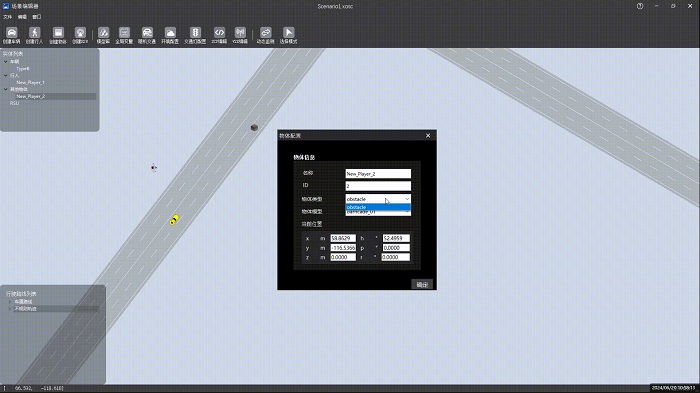Collapse the group containing New_Player_1
Viewport: 700px width, 393px height.
pyautogui.click(x=6, y=75)
